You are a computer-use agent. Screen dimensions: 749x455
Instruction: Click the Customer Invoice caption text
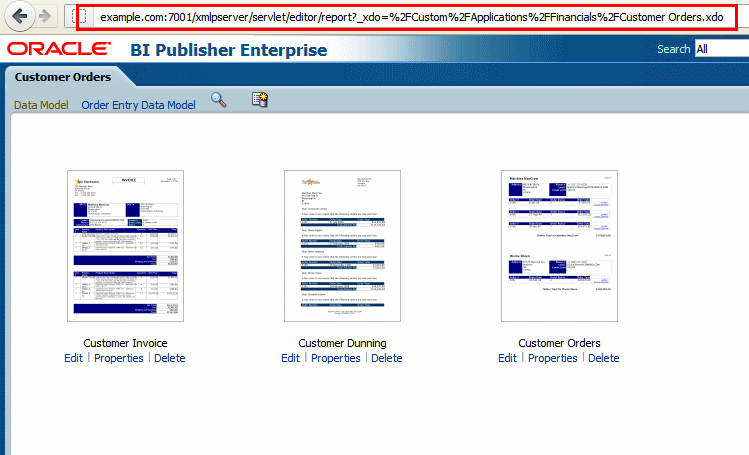click(125, 343)
